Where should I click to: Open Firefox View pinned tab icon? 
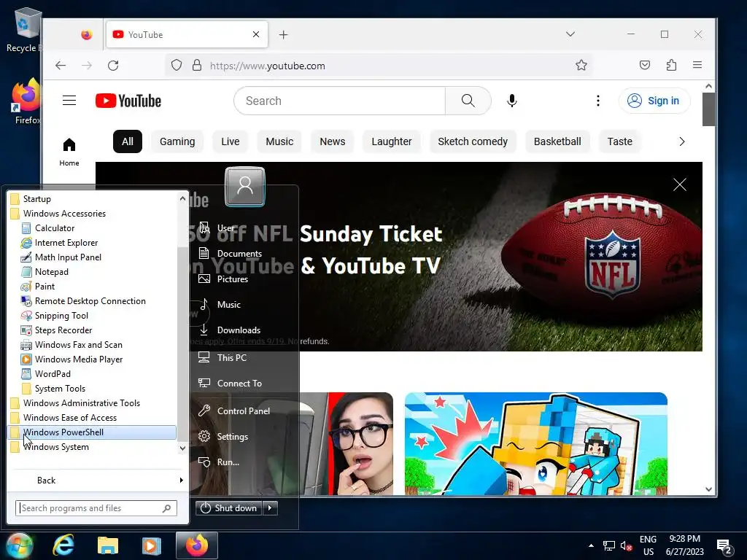click(86, 35)
